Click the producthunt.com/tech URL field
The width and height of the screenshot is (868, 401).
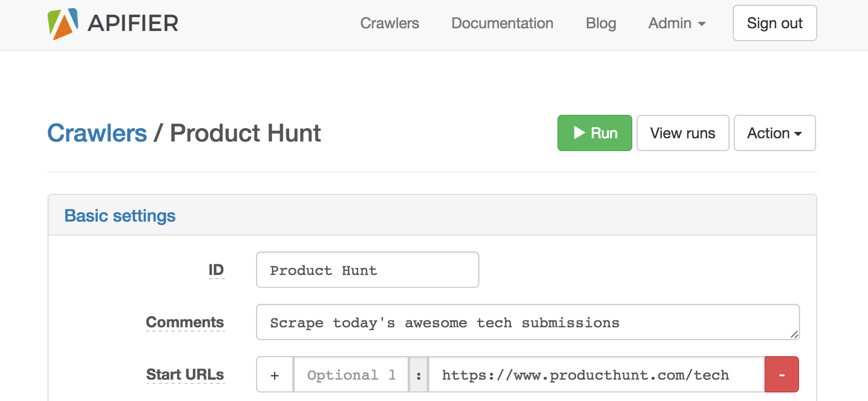point(596,374)
